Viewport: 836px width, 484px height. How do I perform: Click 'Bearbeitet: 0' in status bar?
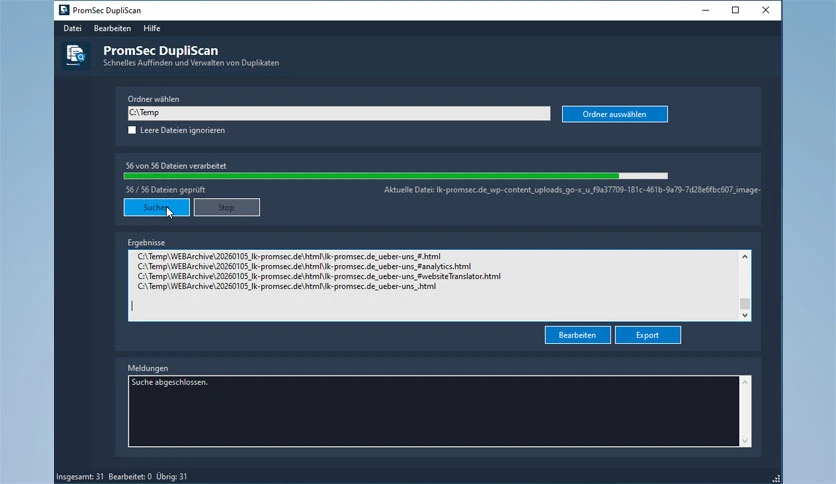(x=130, y=477)
